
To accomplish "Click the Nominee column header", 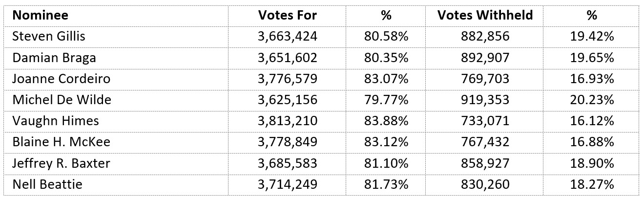I will pyautogui.click(x=40, y=15).
